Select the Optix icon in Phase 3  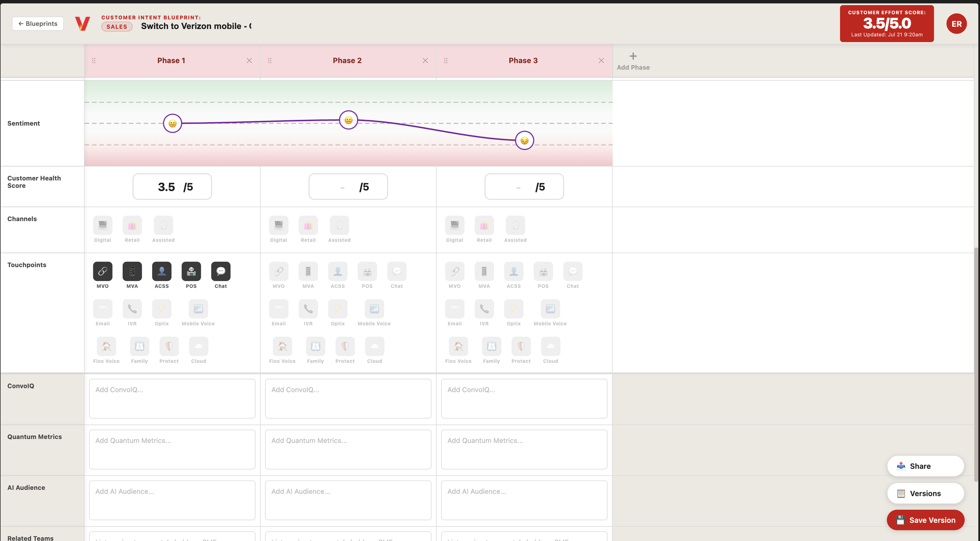point(514,309)
